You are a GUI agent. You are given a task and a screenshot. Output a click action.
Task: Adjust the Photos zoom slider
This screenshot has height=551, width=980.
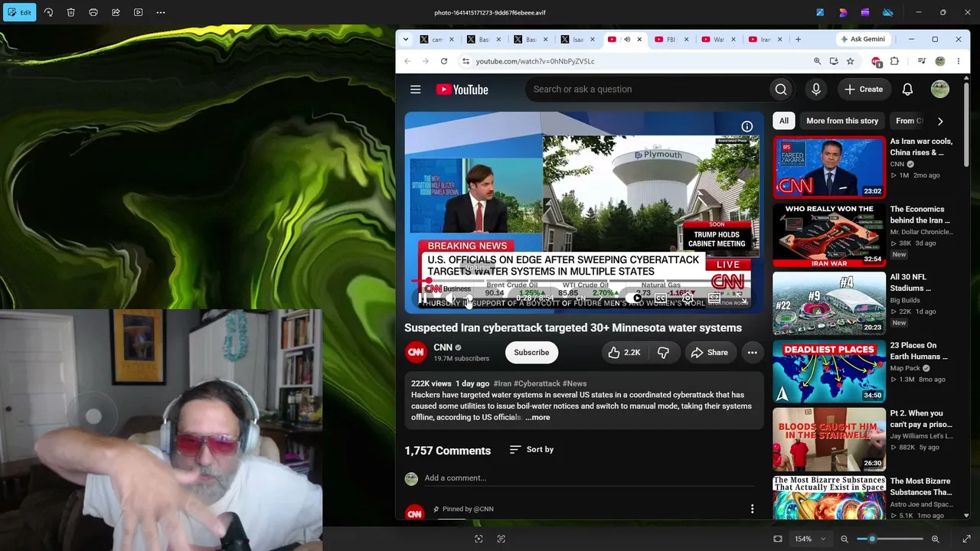pyautogui.click(x=889, y=539)
